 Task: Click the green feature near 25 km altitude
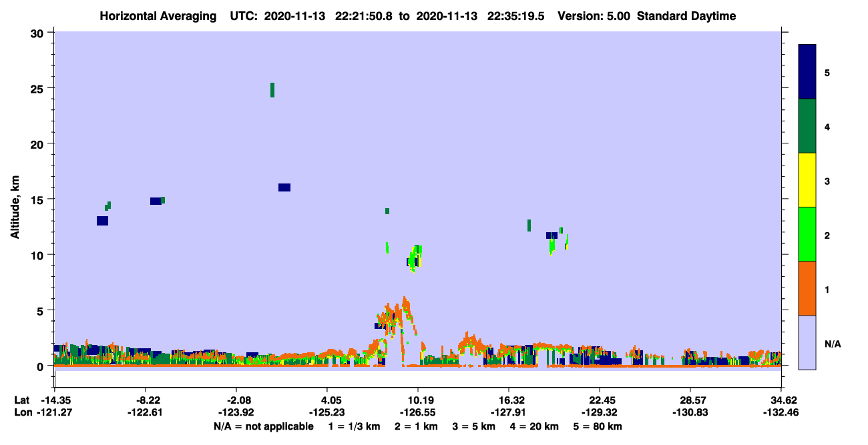click(x=272, y=90)
